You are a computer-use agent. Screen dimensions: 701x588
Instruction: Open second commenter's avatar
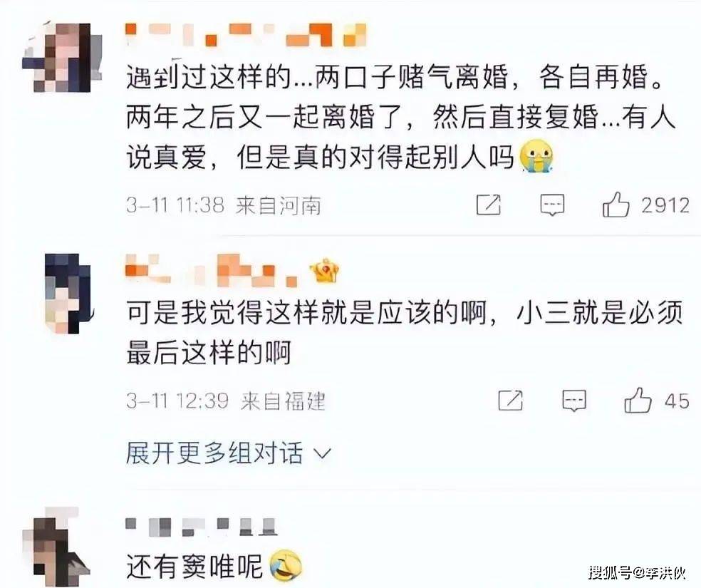coord(68,294)
